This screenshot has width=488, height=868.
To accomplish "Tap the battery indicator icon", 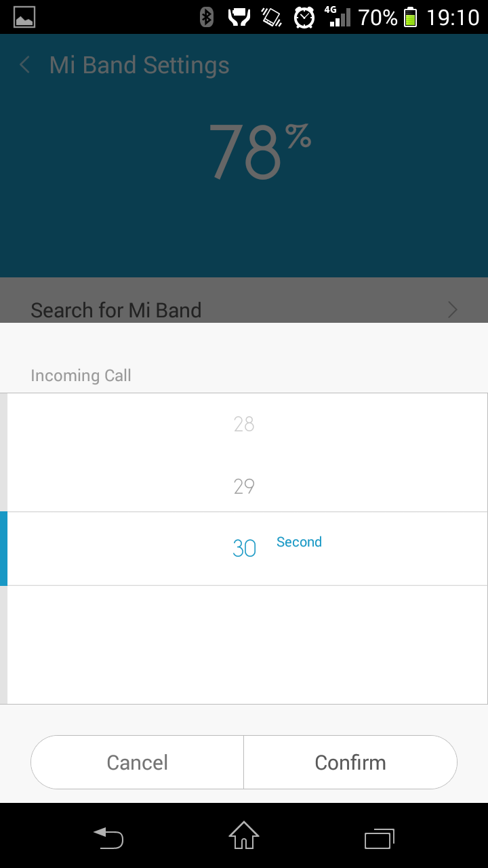I will coord(411,17).
